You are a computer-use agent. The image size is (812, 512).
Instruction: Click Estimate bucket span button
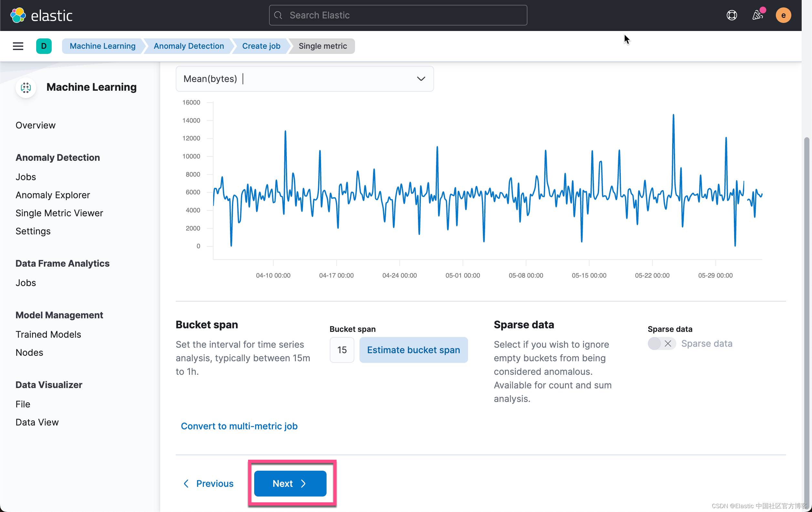click(413, 350)
